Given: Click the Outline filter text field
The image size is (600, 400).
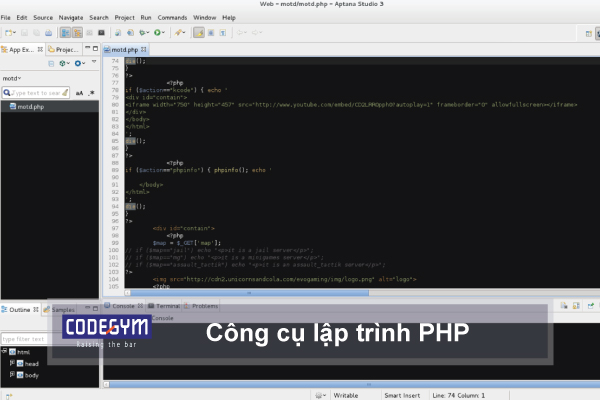Looking at the screenshot, I should point(24,339).
